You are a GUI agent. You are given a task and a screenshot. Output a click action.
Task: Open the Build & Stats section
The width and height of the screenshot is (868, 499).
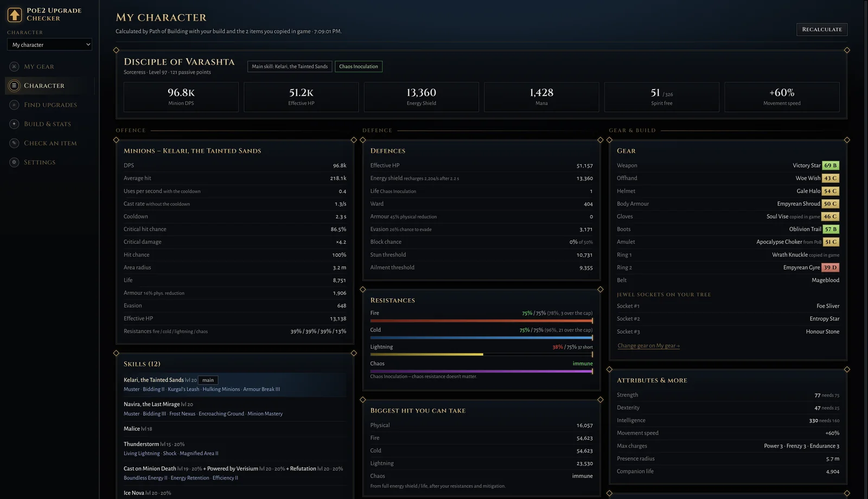click(49, 124)
